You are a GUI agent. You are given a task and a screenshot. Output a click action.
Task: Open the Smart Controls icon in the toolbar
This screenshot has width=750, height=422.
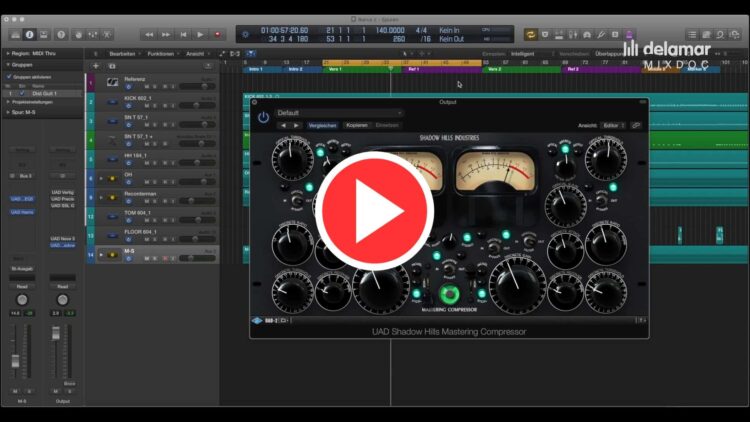tap(78, 35)
